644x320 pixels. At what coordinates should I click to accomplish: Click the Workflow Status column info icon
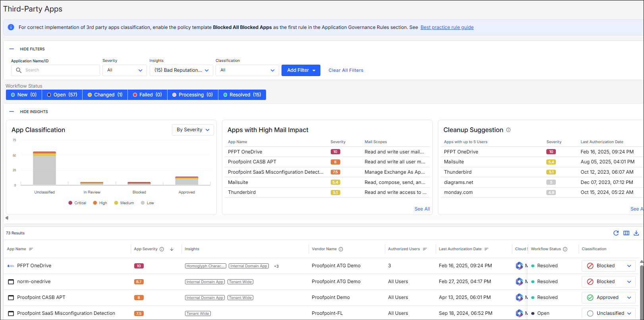coord(565,249)
